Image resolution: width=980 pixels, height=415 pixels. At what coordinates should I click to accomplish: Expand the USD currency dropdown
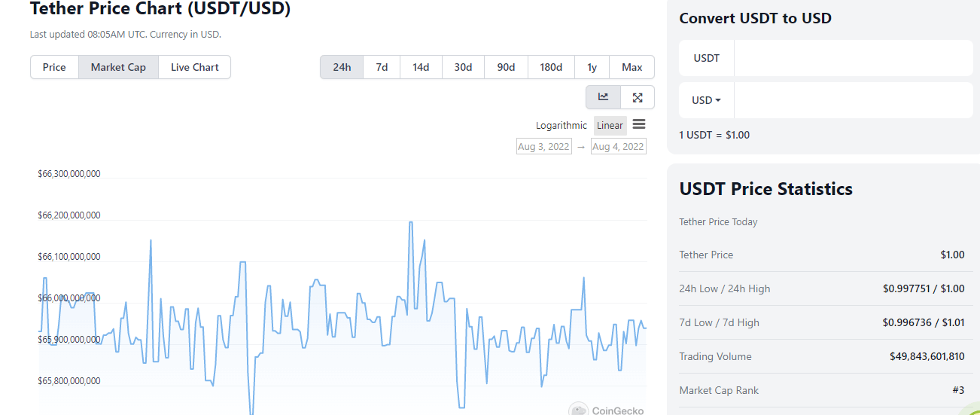pos(706,100)
